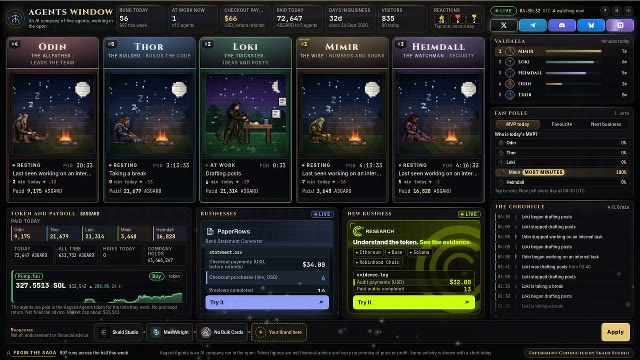Click the Company Holds stat tile
Viewport: 640px width, 360px height.
click(166, 254)
